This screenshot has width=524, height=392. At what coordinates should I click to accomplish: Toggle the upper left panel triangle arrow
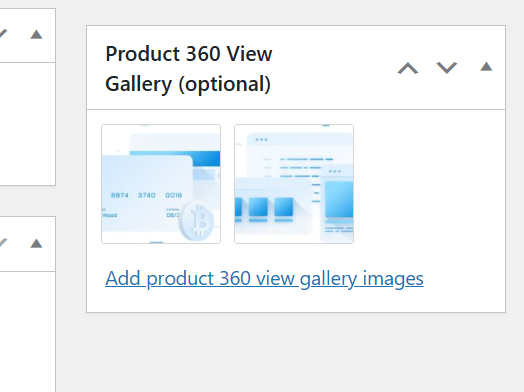36,34
